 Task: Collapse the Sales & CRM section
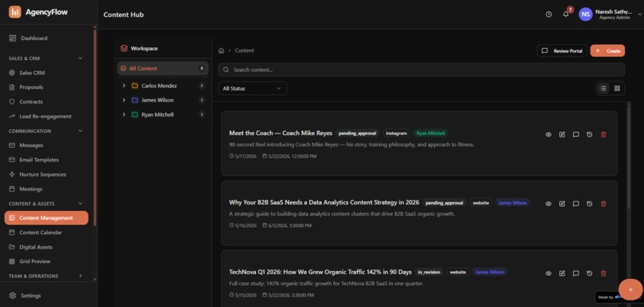(81, 58)
